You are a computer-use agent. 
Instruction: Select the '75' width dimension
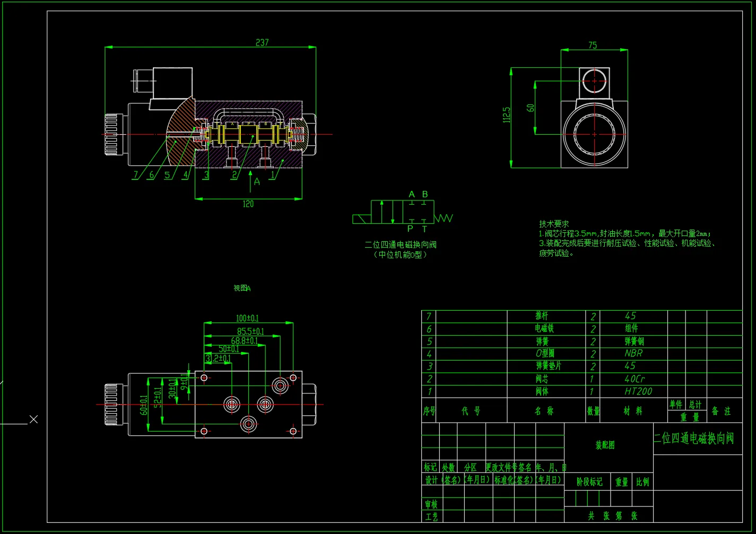point(593,46)
